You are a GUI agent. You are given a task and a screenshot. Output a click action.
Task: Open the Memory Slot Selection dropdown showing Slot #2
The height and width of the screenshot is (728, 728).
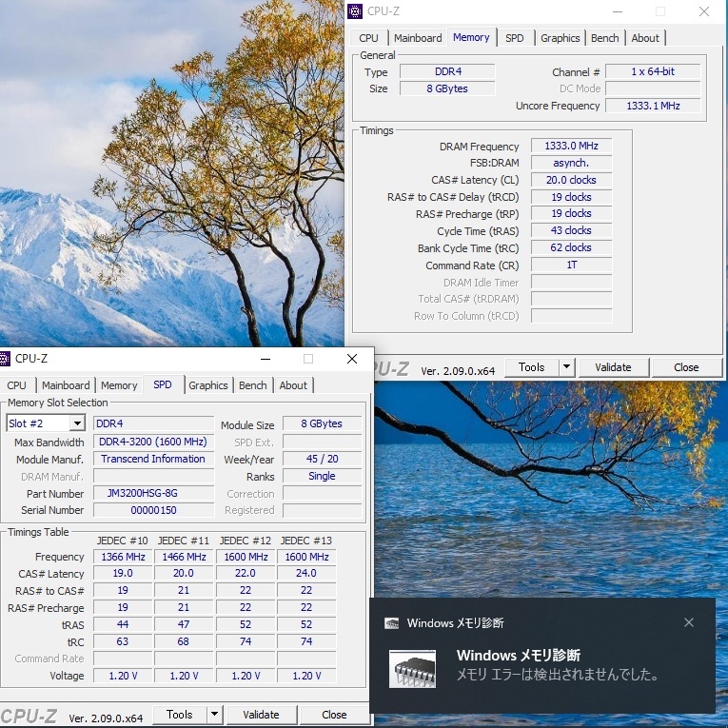coord(46,423)
